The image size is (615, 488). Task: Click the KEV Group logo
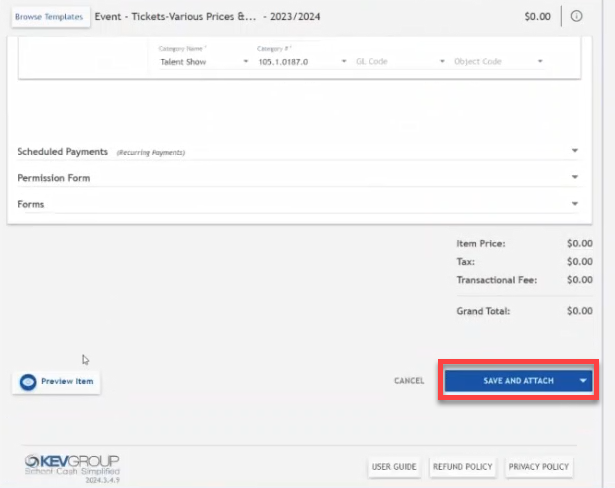coord(72,464)
